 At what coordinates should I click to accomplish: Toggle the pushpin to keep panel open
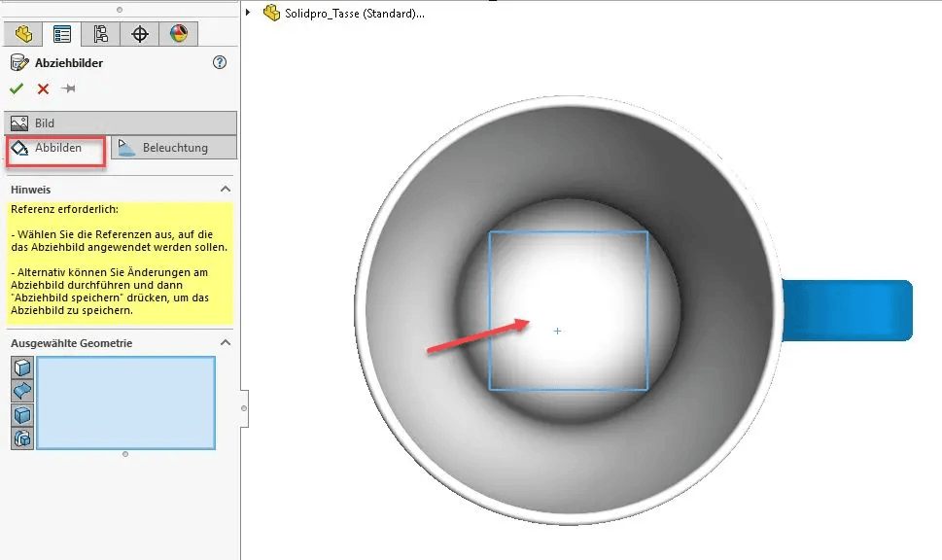[68, 88]
